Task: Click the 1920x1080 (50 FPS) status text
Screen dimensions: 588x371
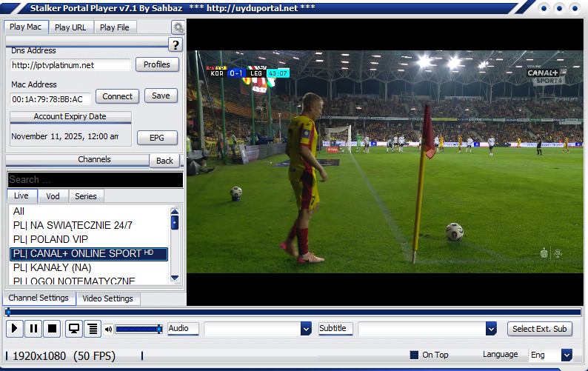Action: (x=64, y=356)
